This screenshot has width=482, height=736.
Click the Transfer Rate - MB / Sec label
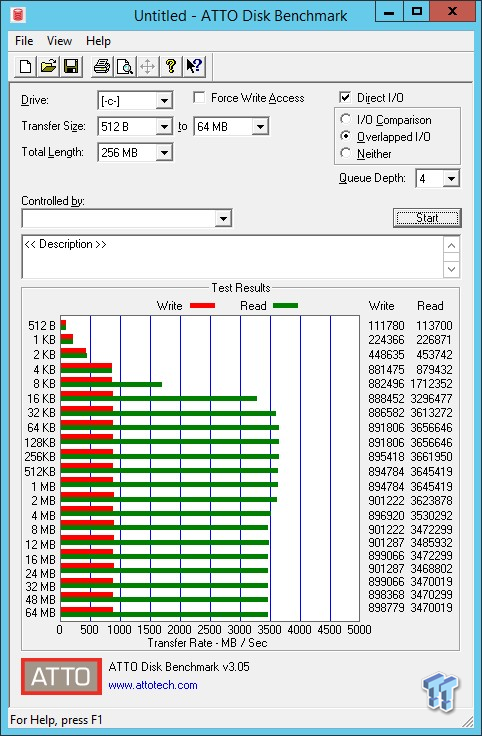[x=207, y=643]
